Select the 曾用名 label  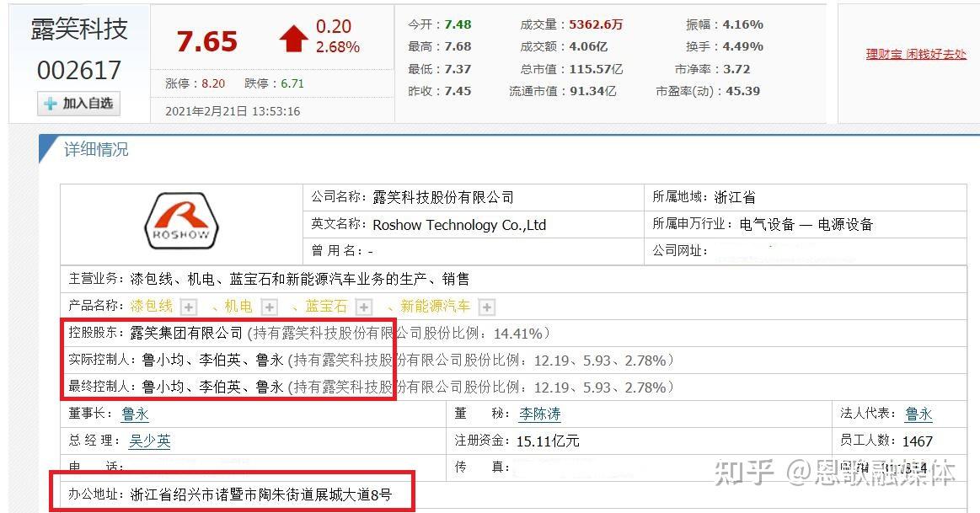(x=338, y=251)
